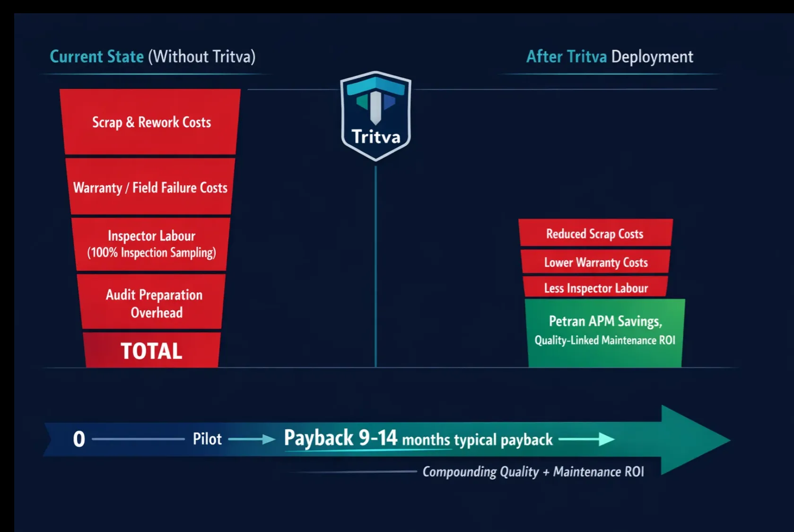Click the '0' start marker on the timeline
Viewport: 794px width, 532px height.
[79, 439]
